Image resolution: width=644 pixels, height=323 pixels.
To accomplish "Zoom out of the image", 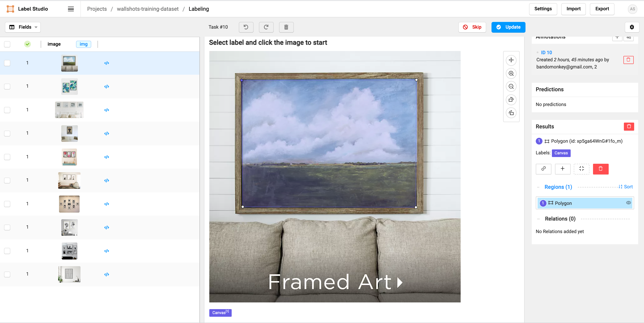I will click(x=511, y=87).
